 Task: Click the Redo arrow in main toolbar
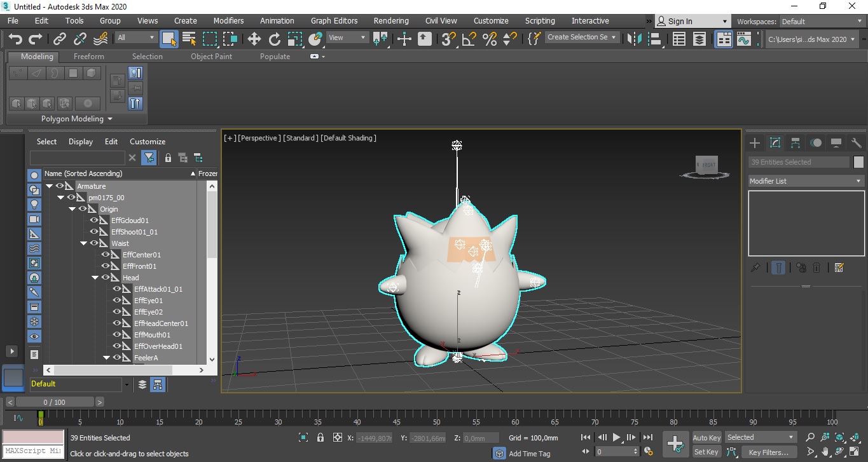click(x=34, y=39)
